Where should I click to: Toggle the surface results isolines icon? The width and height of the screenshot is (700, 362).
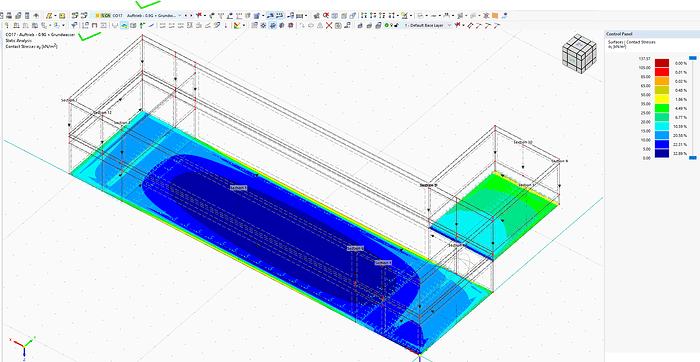[x=125, y=25]
